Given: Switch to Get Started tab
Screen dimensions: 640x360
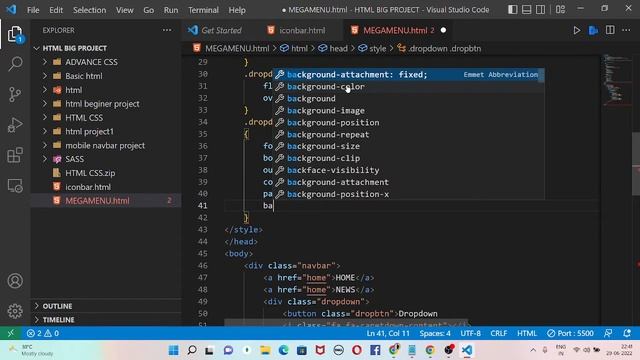Looking at the screenshot, I should [220, 30].
